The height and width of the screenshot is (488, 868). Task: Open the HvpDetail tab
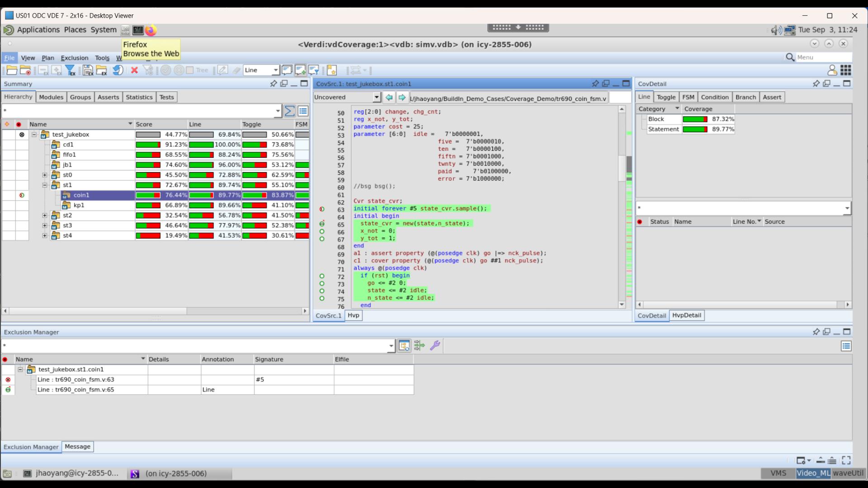tap(686, 315)
